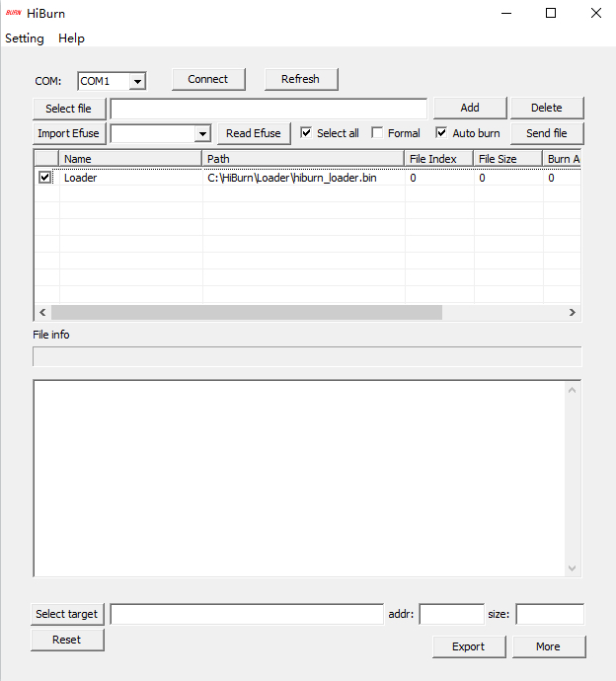Sort by the Path column header
Screen dimensions: 616x681
(x=303, y=159)
